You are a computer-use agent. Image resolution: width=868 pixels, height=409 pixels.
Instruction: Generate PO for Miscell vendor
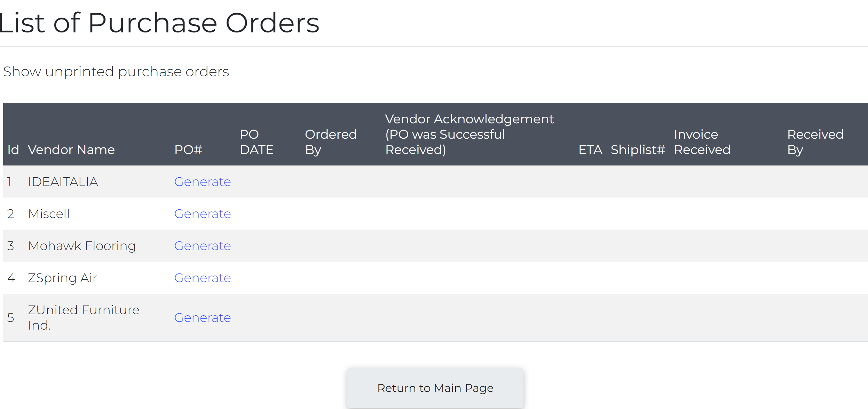click(202, 214)
